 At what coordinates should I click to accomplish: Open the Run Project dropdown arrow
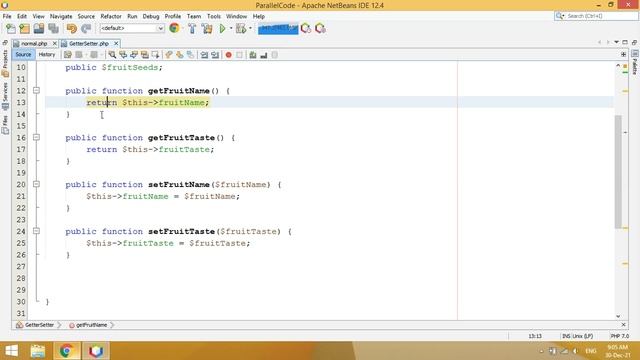point(231,29)
